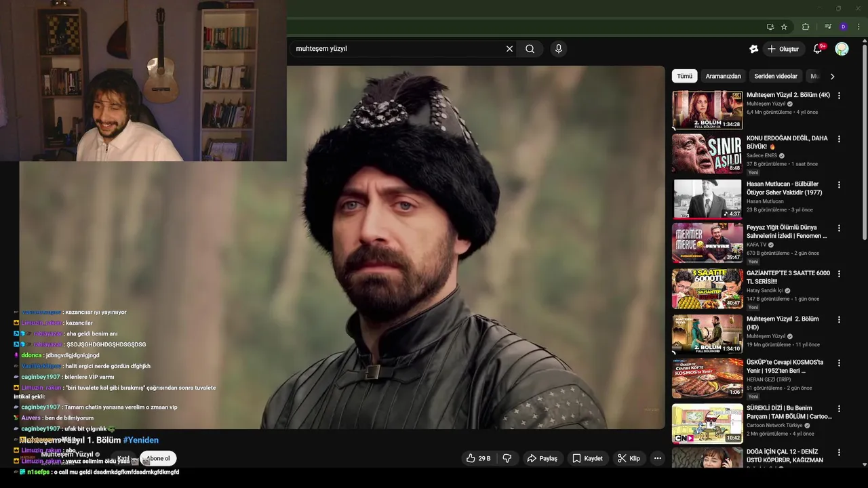Open options for Muhteşem Yüzyıl 2. Bölüm (HD)
Screen dimensions: 868x488
coord(839,319)
